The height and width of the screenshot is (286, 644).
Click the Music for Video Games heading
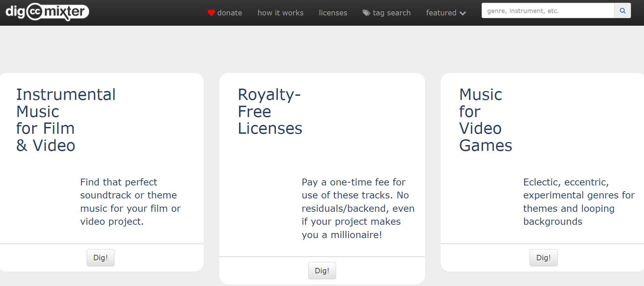pos(486,120)
